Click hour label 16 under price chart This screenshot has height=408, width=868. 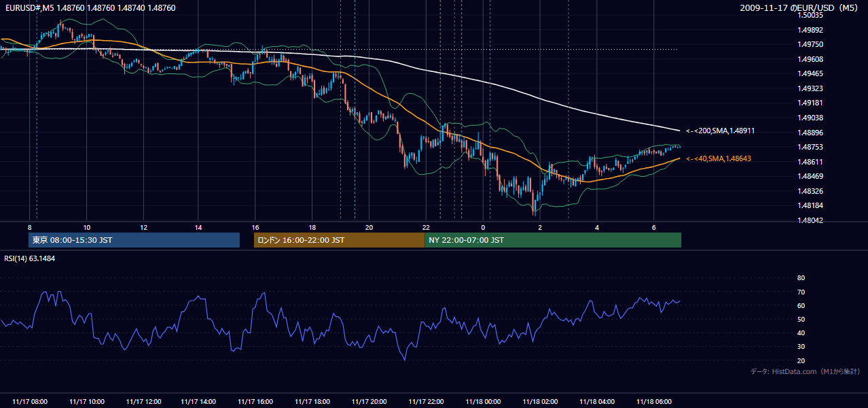[x=255, y=227]
